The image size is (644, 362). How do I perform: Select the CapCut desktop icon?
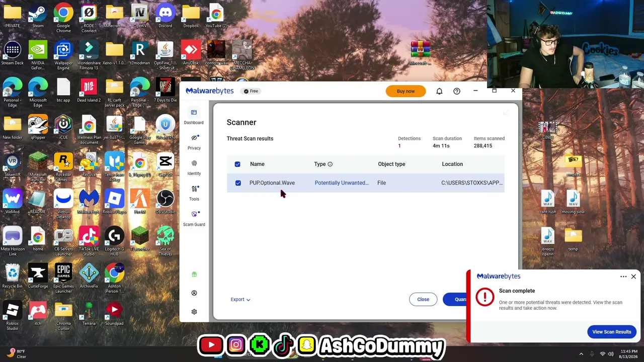(165, 164)
